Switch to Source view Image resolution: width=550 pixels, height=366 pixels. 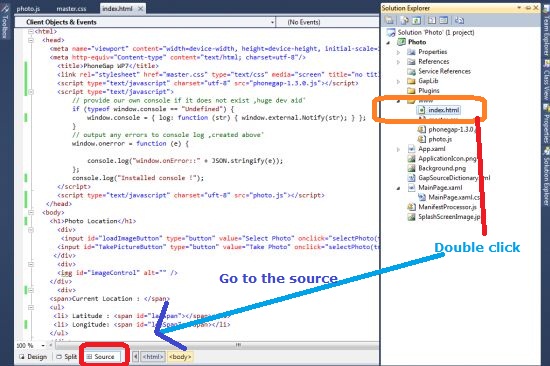(101, 357)
